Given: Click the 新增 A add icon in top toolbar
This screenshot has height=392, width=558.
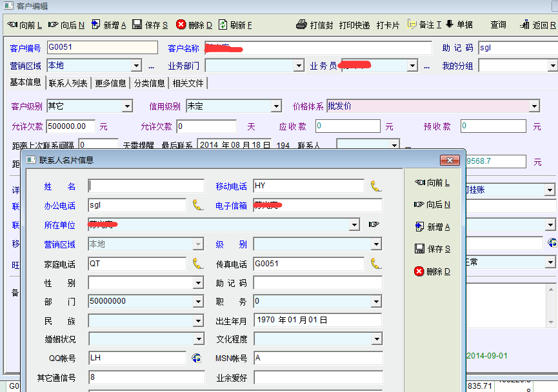Looking at the screenshot, I should [95, 25].
